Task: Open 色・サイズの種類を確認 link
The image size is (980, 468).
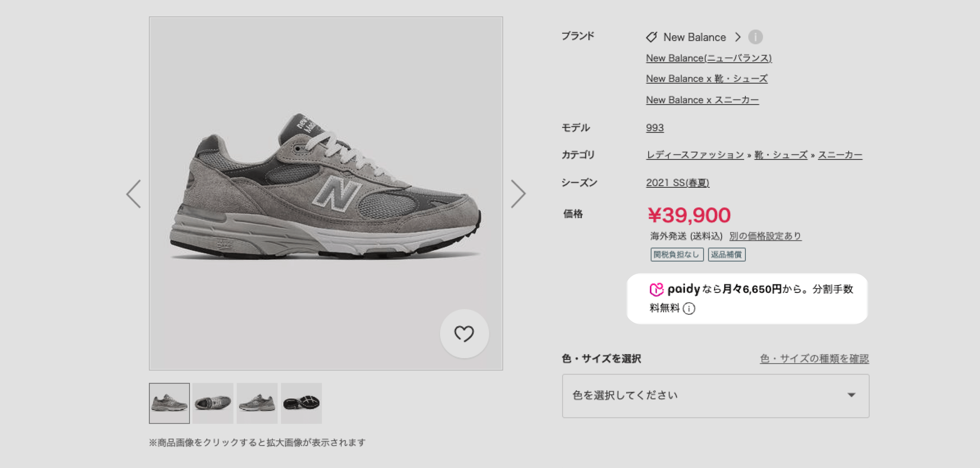Action: tap(814, 358)
